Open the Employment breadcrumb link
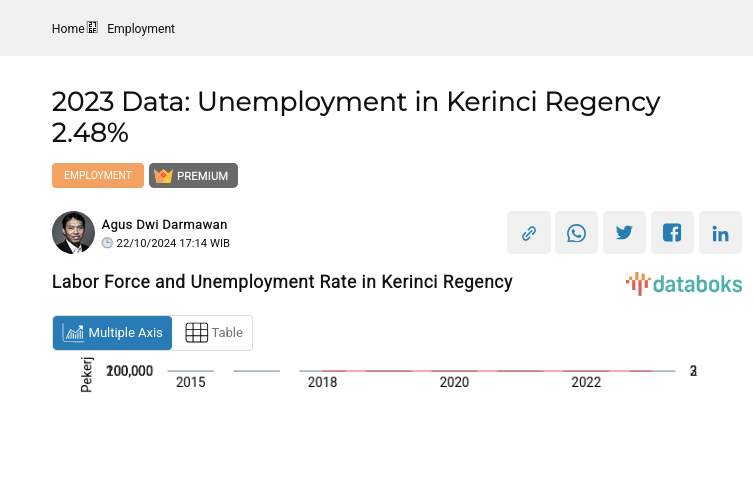Image resolution: width=753 pixels, height=498 pixels. click(x=141, y=29)
